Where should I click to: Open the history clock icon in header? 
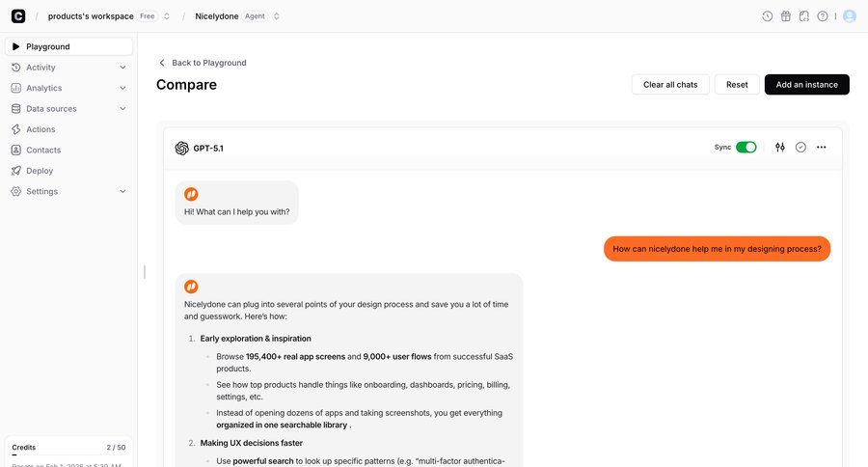coord(768,16)
